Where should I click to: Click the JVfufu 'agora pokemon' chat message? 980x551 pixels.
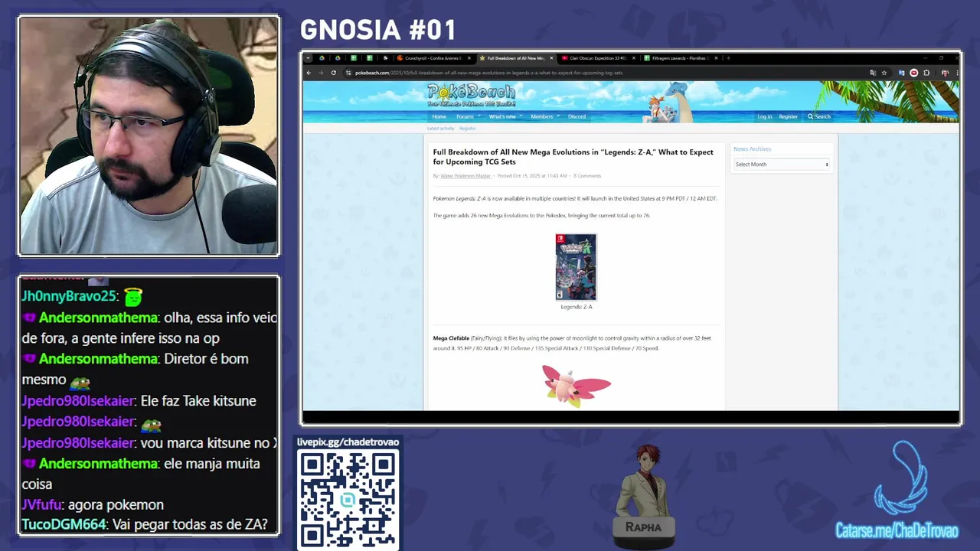93,504
